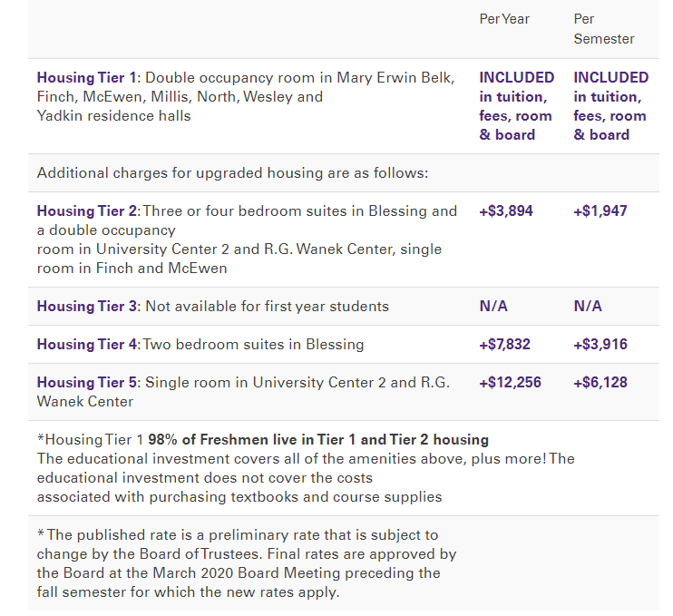Image resolution: width=673 pixels, height=616 pixels.
Task: Click the Per Semester column header
Action: coord(603,29)
